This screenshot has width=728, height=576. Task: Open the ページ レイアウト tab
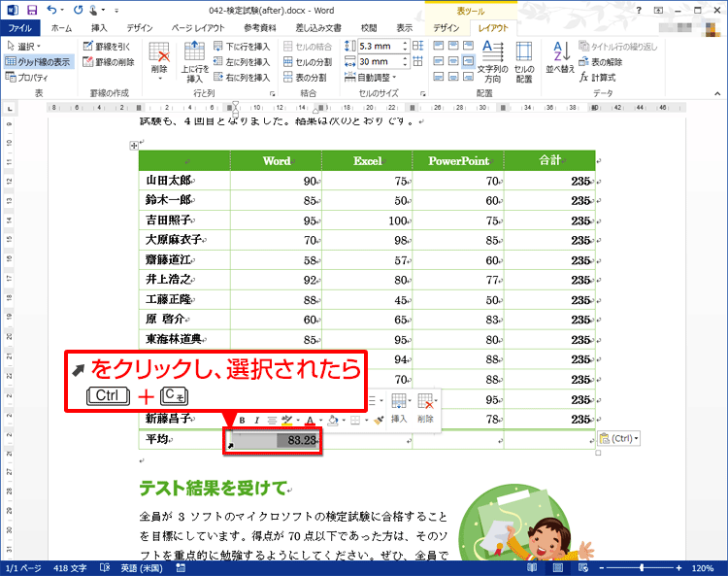pyautogui.click(x=198, y=28)
